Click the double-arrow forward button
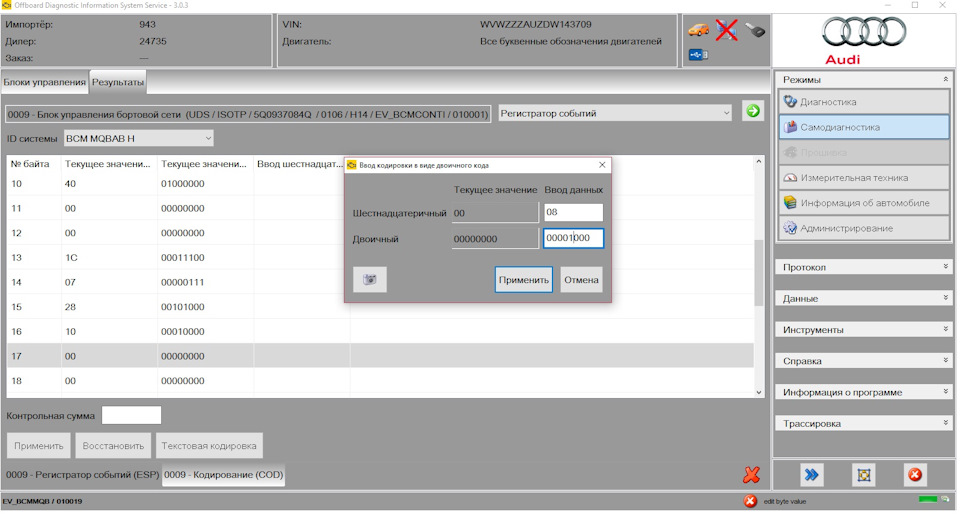 [811, 475]
